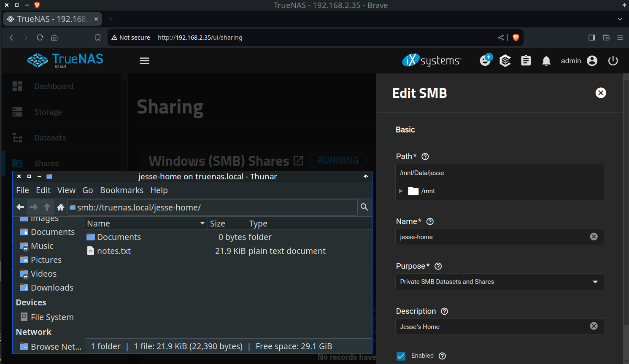Go to parent folder in Thunar
Image resolution: width=629 pixels, height=364 pixels.
[x=47, y=207]
